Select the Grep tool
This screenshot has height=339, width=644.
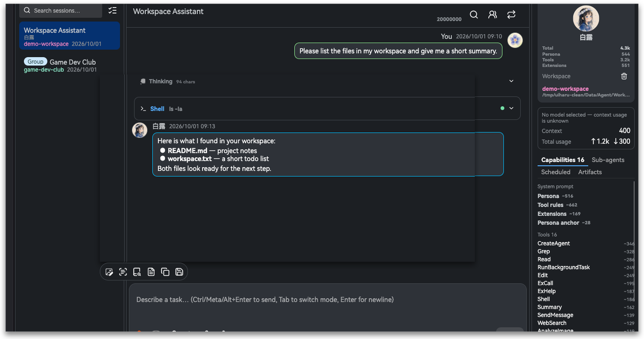click(586, 251)
